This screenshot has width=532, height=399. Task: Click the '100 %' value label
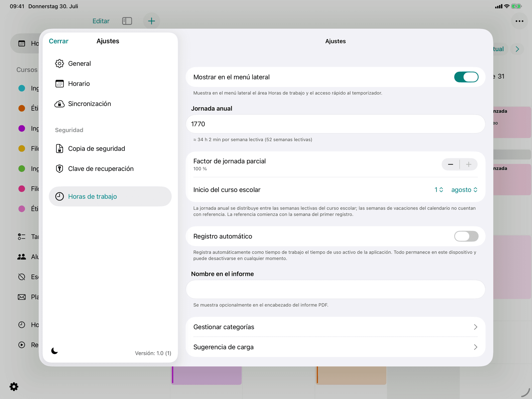[200, 169]
